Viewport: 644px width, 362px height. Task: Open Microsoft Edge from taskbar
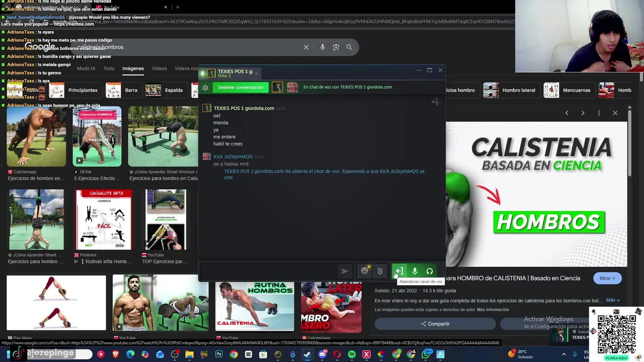point(130,354)
